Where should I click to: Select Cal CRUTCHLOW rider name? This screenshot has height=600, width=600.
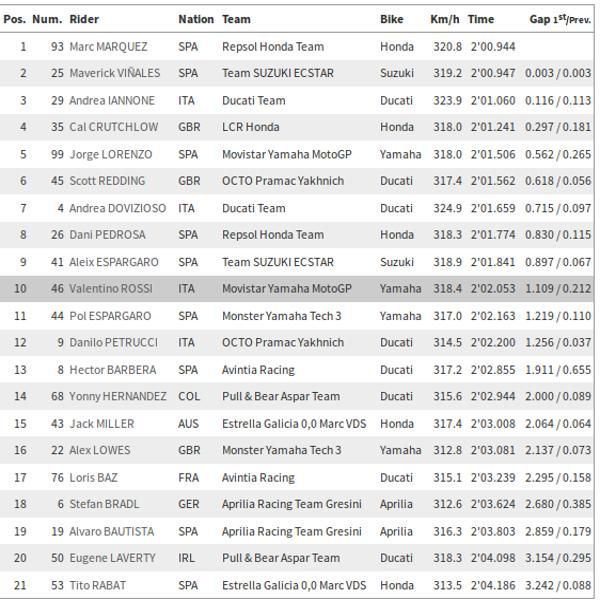coord(112,127)
